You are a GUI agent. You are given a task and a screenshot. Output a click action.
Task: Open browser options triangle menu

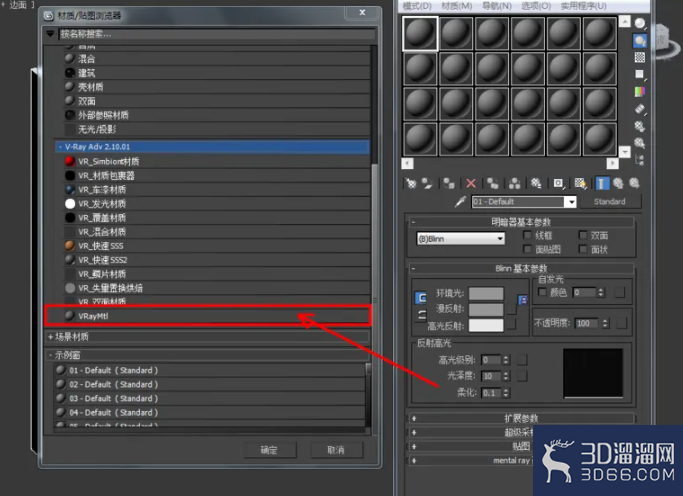50,34
